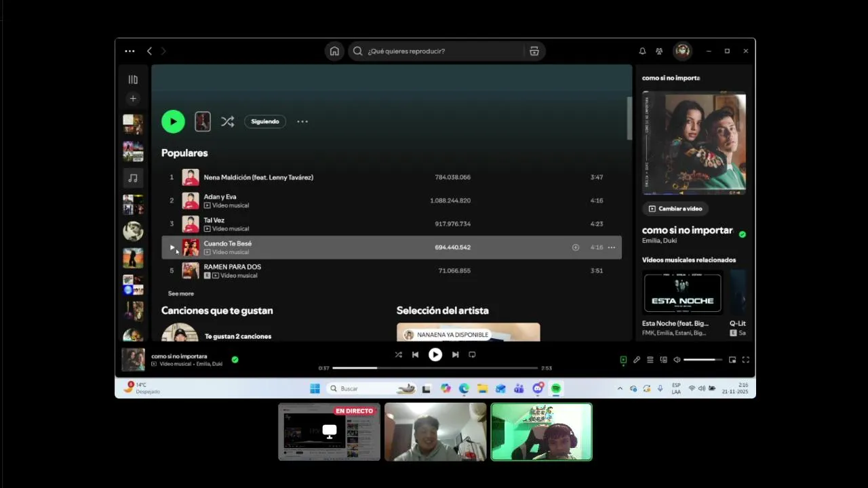Open the user profile avatar menu
This screenshot has width=868, height=488.
pos(682,51)
